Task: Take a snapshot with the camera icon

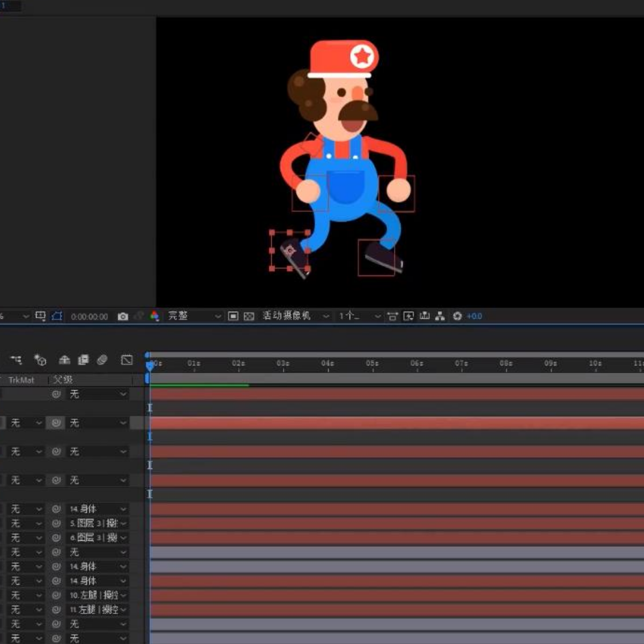Action: (123, 316)
